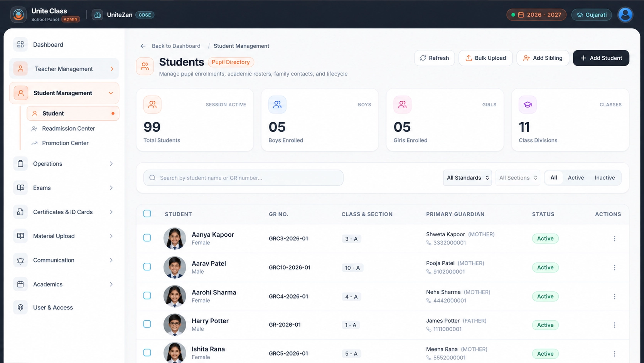644x363 pixels.
Task: Click the Exams book icon
Action: [x=20, y=188]
